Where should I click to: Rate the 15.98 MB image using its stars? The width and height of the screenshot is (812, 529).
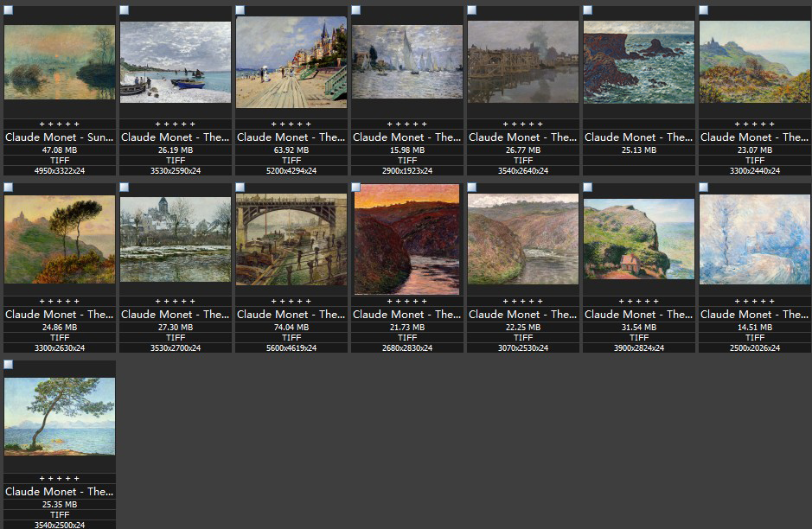[407, 124]
